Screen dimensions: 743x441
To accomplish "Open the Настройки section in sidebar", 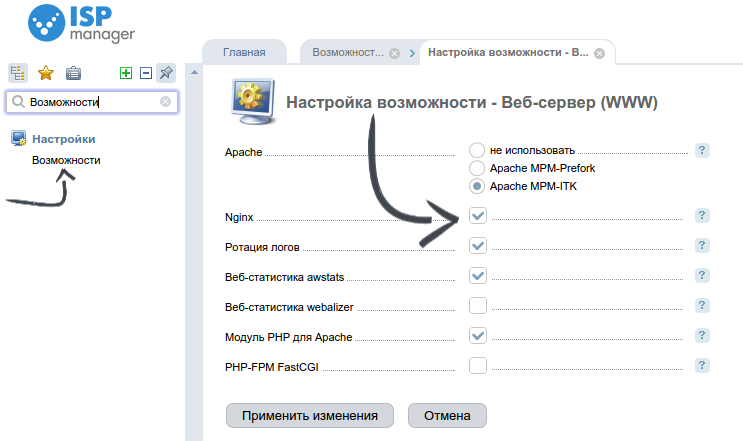I will point(63,139).
